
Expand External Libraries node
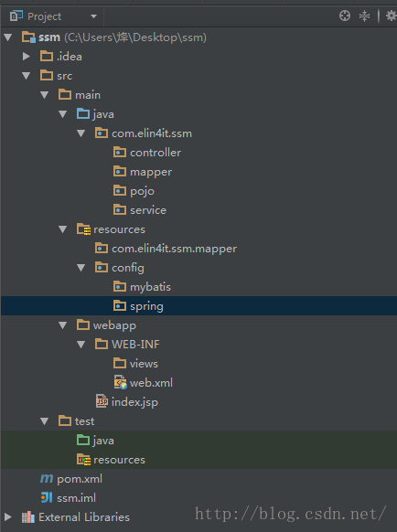(x=8, y=517)
